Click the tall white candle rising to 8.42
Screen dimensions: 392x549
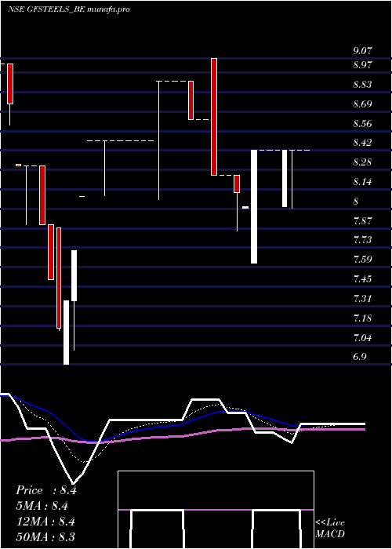click(x=254, y=206)
